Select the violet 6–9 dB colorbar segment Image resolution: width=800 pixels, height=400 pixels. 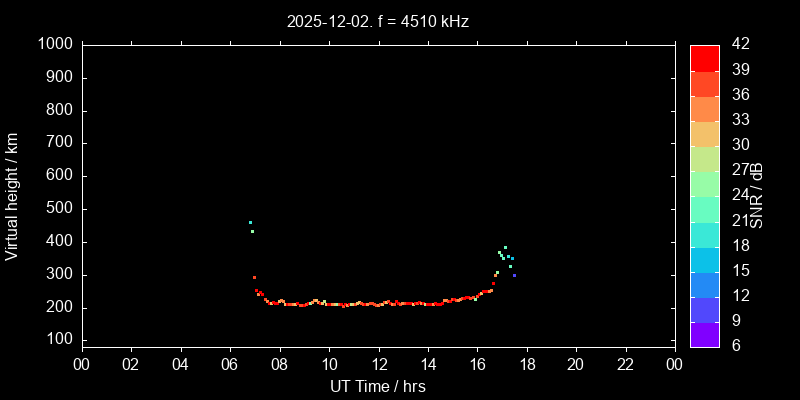tap(705, 335)
